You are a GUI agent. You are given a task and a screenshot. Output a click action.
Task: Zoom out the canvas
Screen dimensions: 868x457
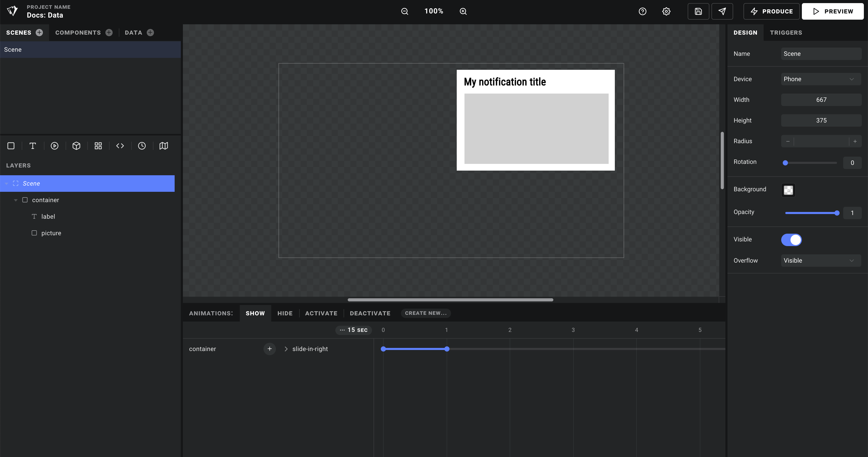405,11
